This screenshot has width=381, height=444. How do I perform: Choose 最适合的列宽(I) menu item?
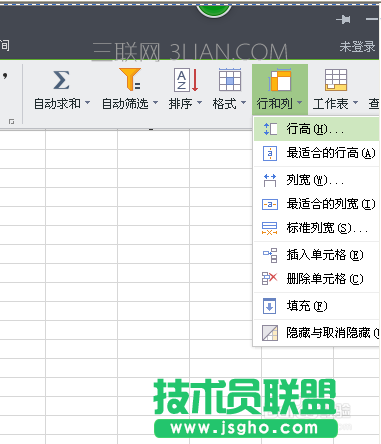[x=316, y=204]
